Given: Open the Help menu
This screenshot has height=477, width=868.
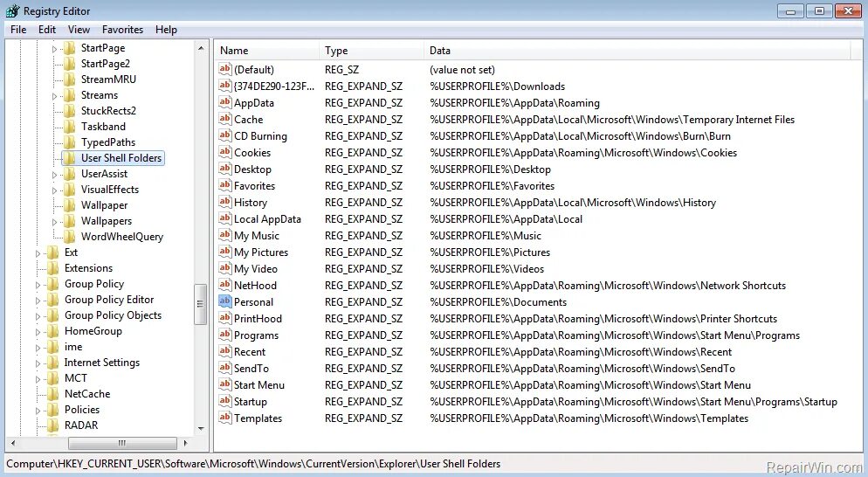Looking at the screenshot, I should pyautogui.click(x=166, y=30).
